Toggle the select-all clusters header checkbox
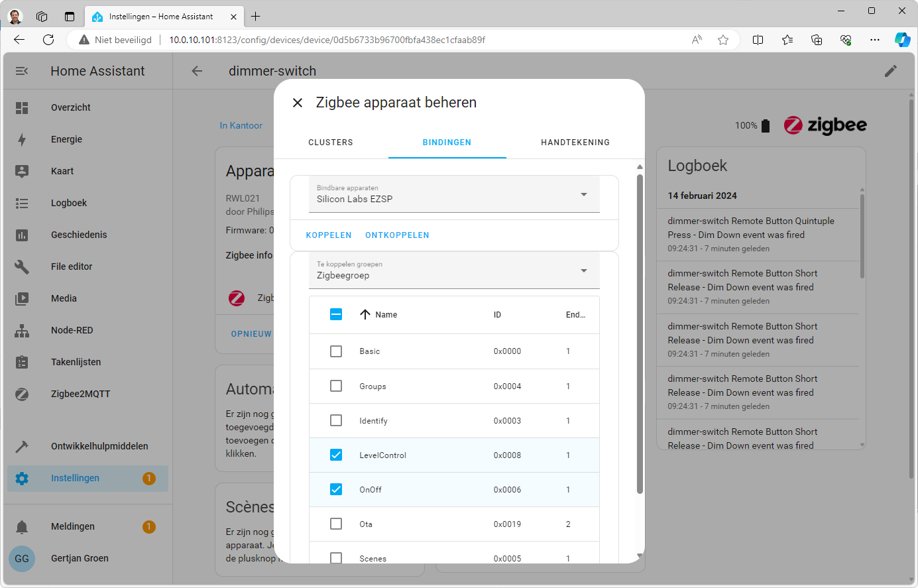918x588 pixels. (x=336, y=314)
